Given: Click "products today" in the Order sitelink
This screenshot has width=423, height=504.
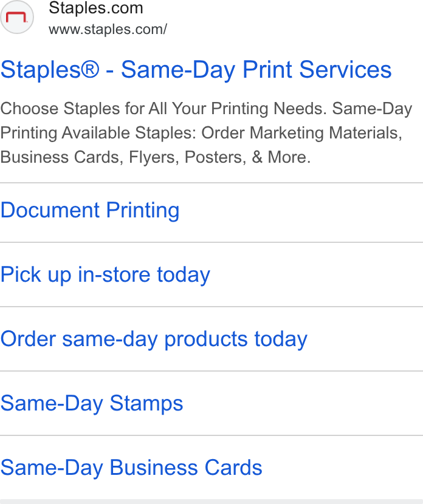Looking at the screenshot, I should 236,339.
